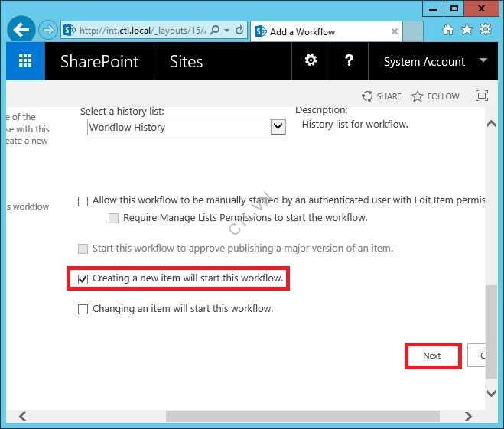Screen dimensions: 504x429
Task: Enable Changing an item will start this workflow
Action: tap(83, 310)
